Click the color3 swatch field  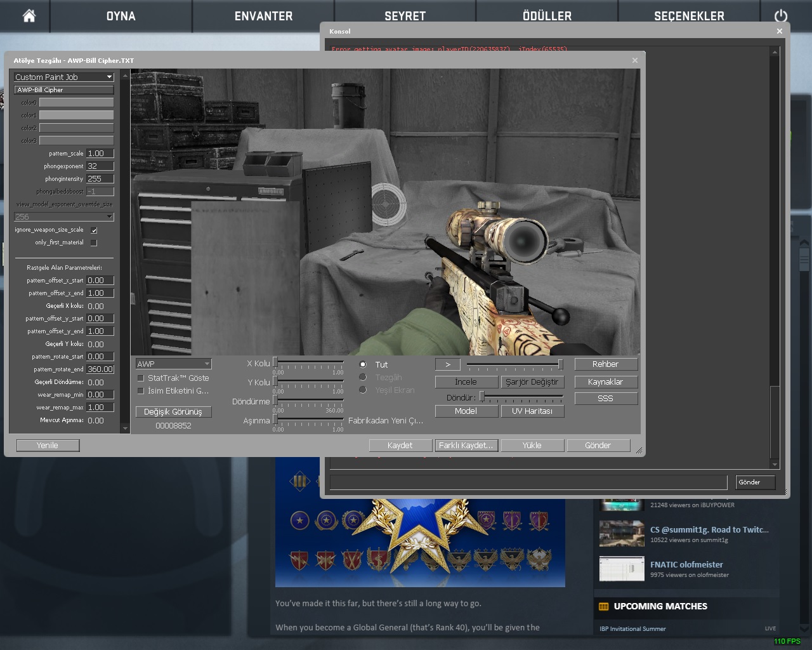coord(76,140)
